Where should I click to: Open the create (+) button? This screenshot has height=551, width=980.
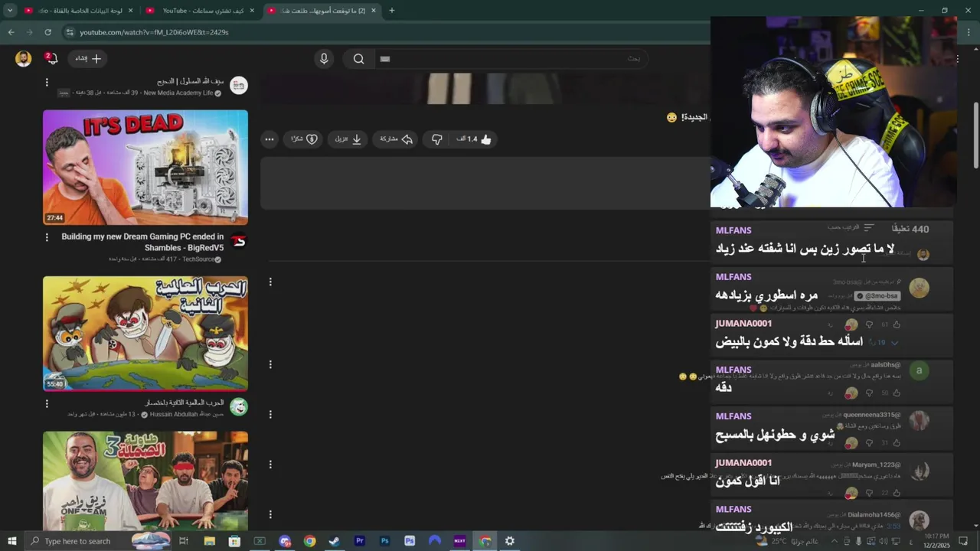click(x=88, y=58)
